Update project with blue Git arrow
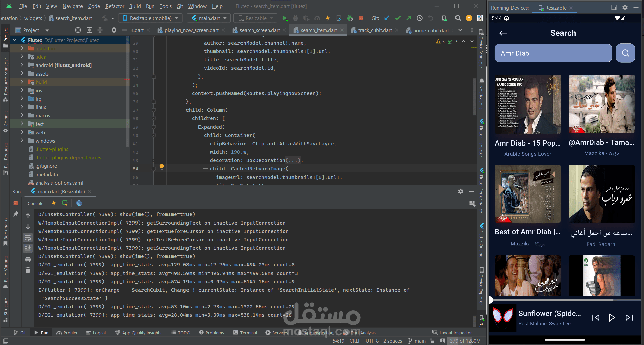644x345 pixels. click(x=387, y=18)
